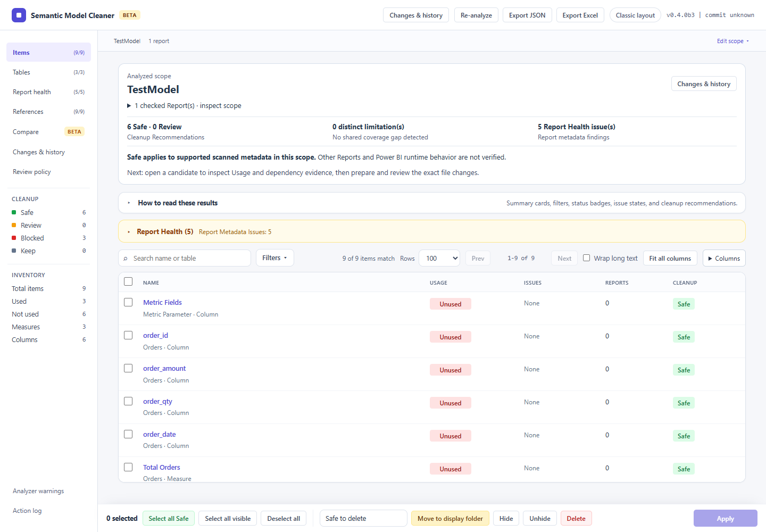Click the search magnifier icon

126,259
